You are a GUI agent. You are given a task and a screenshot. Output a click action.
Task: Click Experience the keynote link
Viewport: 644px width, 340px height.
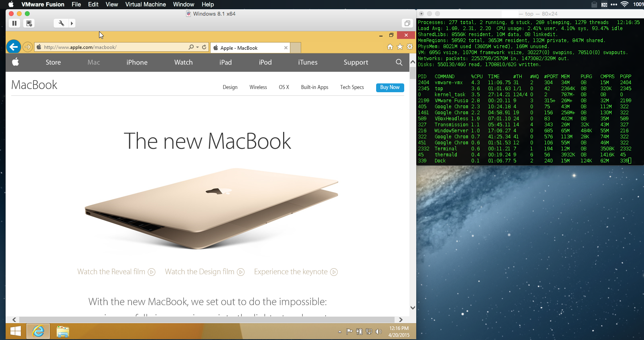pyautogui.click(x=296, y=272)
